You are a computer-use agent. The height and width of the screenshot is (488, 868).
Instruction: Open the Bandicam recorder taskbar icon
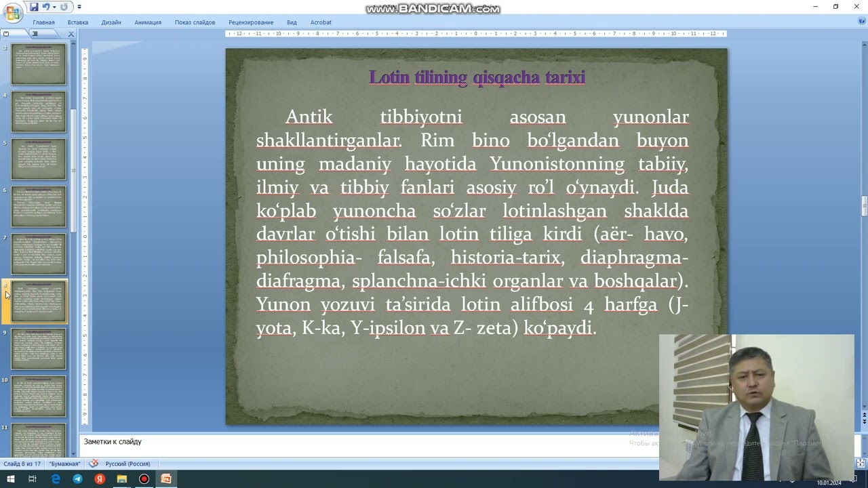pos(144,479)
